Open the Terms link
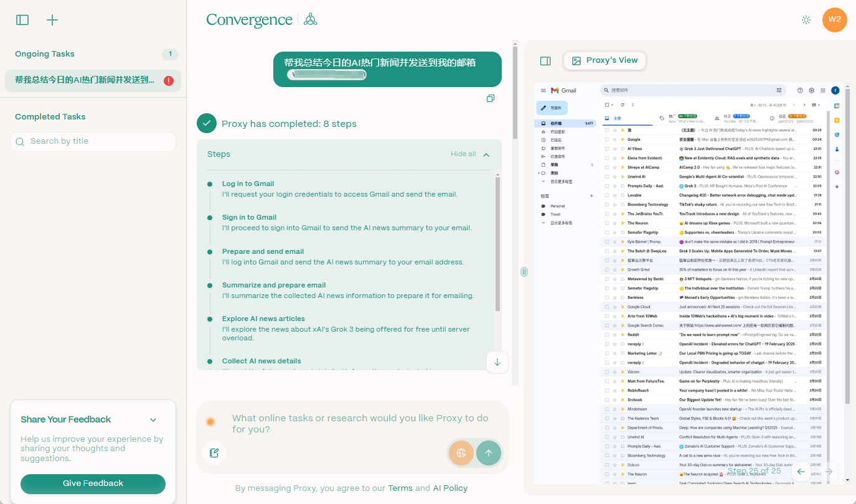The image size is (856, 504). click(400, 488)
